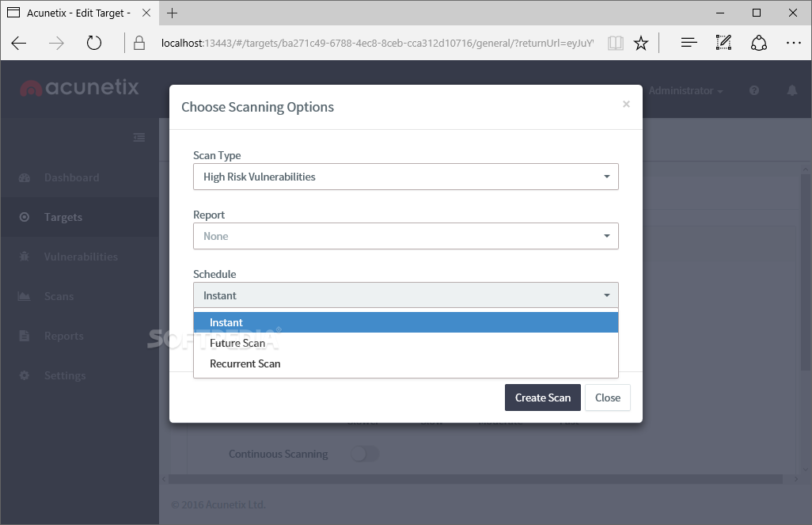
Task: Open the Report dropdown showing None
Action: coord(405,236)
